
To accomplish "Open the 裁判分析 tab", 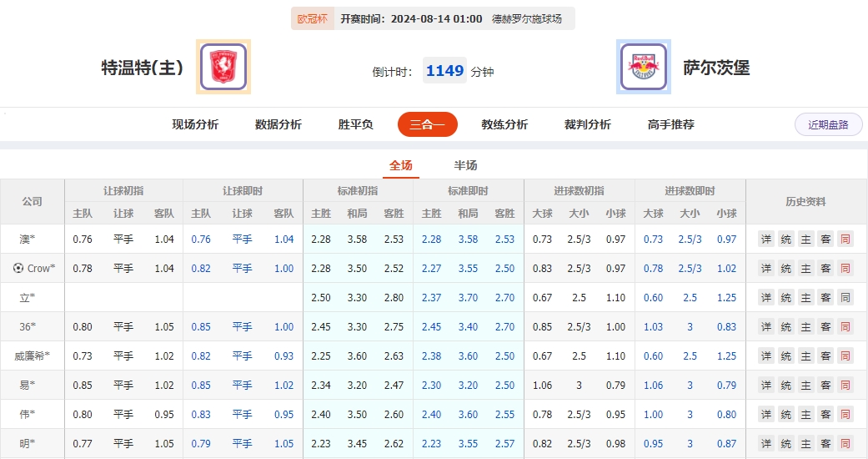I will click(587, 124).
